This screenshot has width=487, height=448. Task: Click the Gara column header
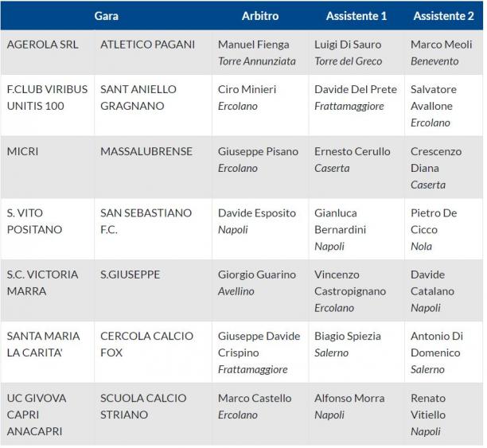pyautogui.click(x=107, y=16)
